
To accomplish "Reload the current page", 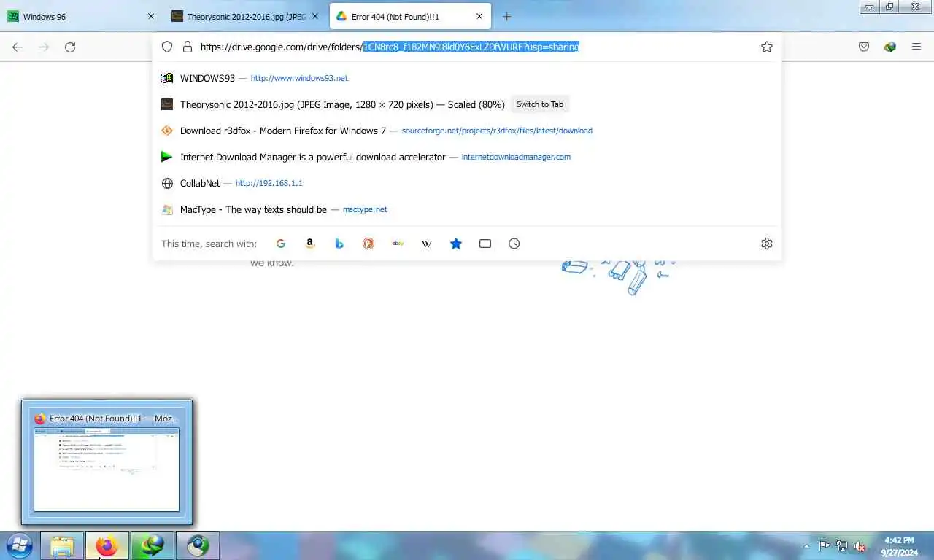I will point(70,47).
